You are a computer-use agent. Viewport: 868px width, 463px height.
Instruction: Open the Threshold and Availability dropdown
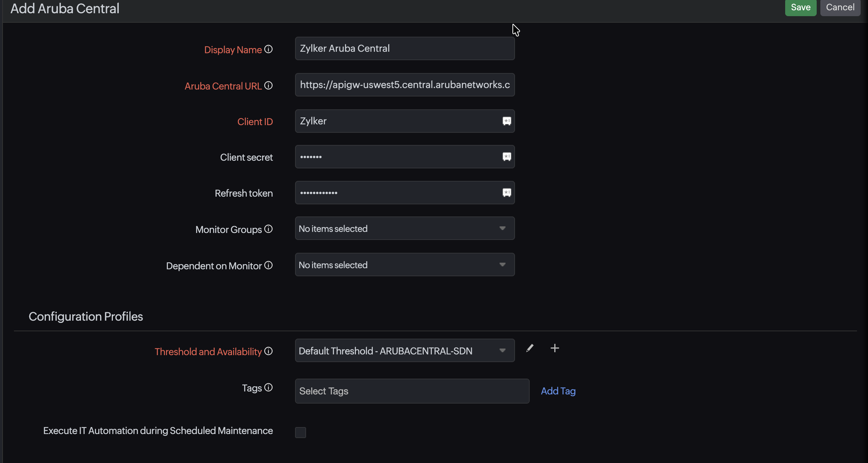(x=404, y=350)
